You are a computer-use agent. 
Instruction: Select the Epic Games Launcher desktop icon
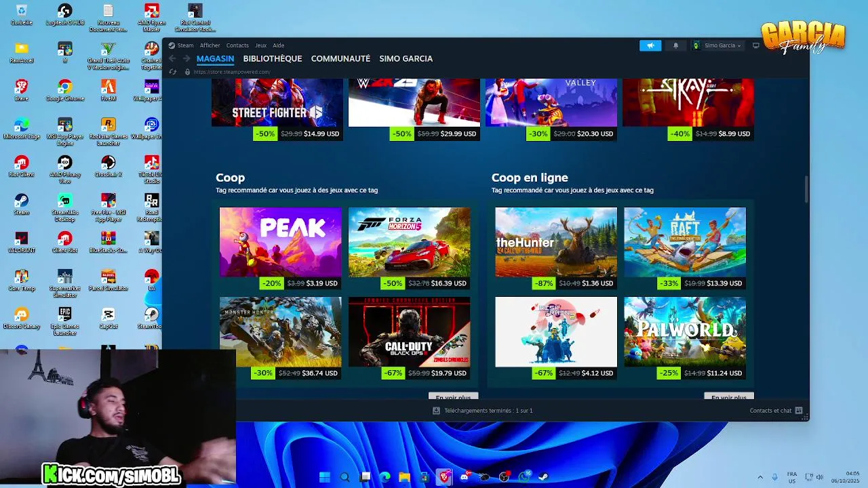pos(65,321)
